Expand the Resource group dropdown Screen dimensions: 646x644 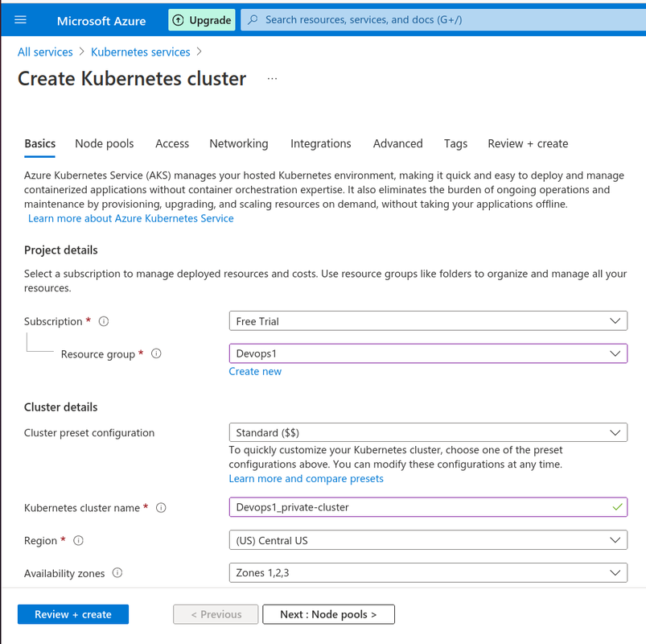point(428,353)
